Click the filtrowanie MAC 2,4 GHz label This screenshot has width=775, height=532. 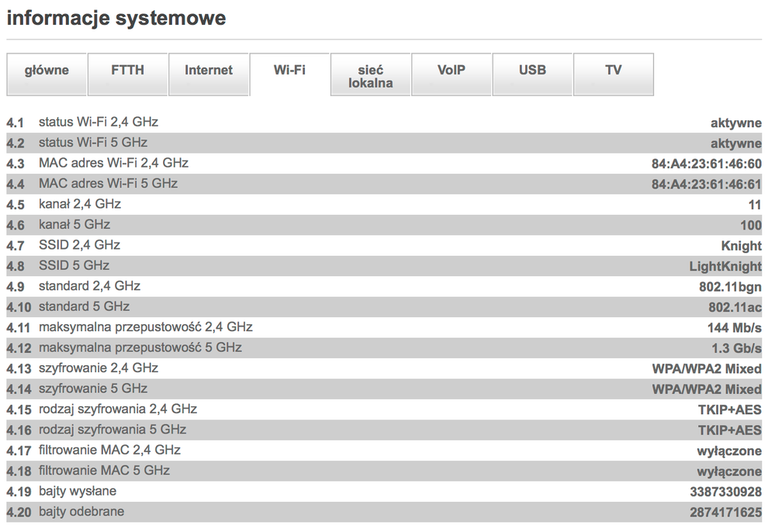[x=109, y=451]
